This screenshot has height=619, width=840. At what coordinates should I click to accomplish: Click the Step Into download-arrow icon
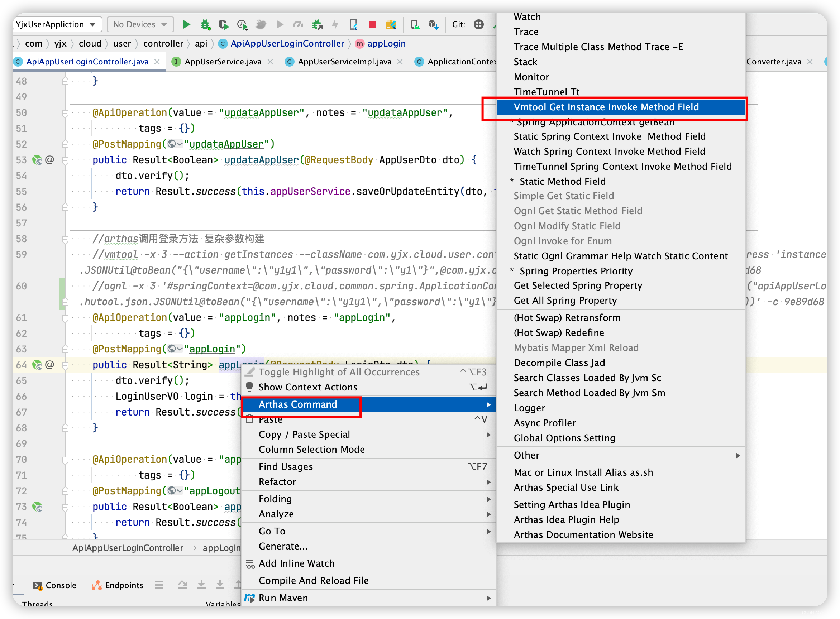point(201,585)
